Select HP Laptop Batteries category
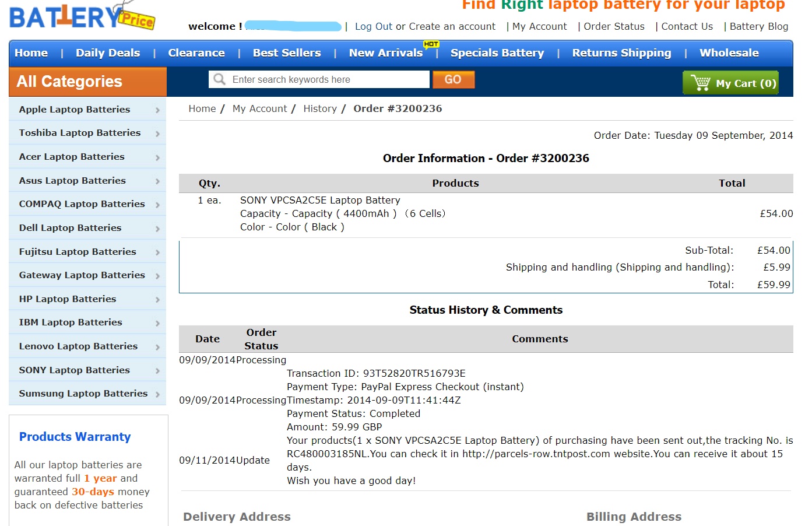 68,299
